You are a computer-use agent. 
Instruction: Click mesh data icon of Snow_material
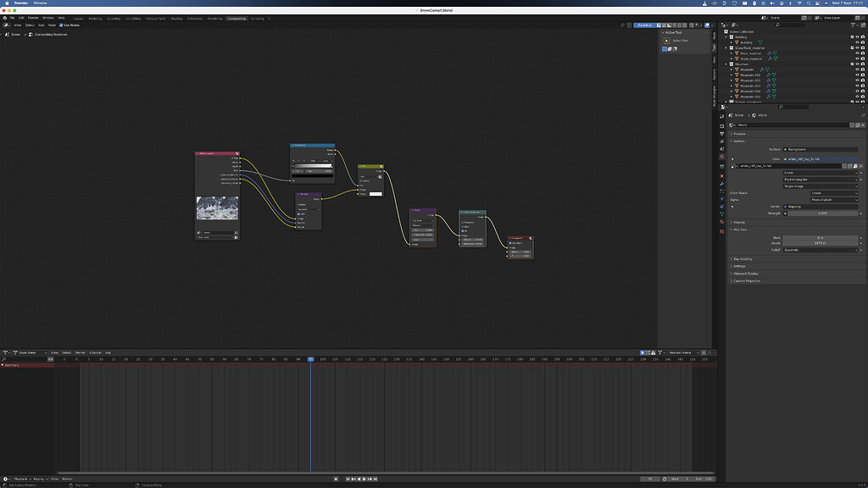click(776, 58)
